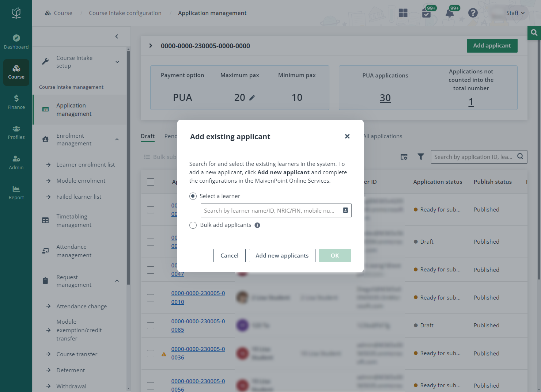Open Module enrolment in sidebar
The width and height of the screenshot is (541, 392).
[81, 181]
